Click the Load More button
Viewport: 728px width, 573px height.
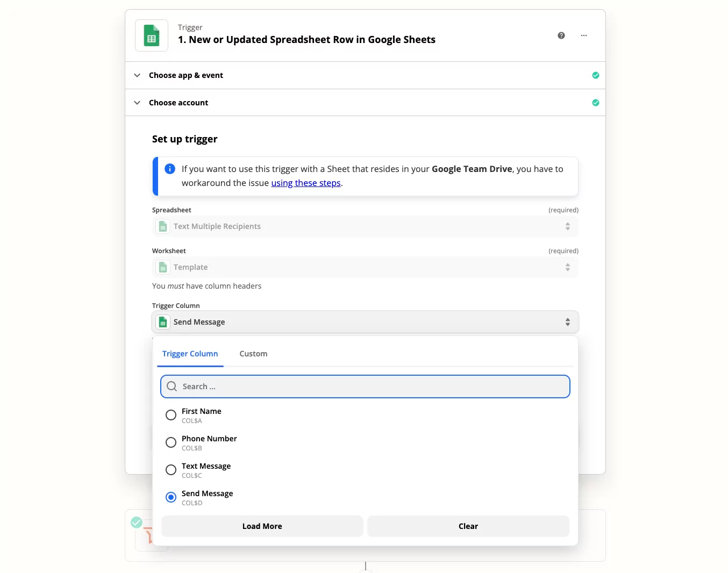point(262,526)
